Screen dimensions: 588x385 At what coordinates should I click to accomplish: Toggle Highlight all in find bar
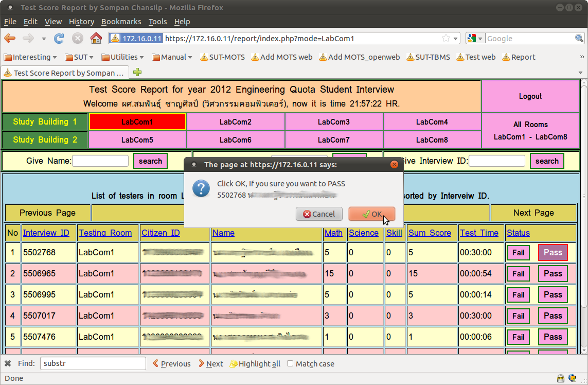click(255, 363)
